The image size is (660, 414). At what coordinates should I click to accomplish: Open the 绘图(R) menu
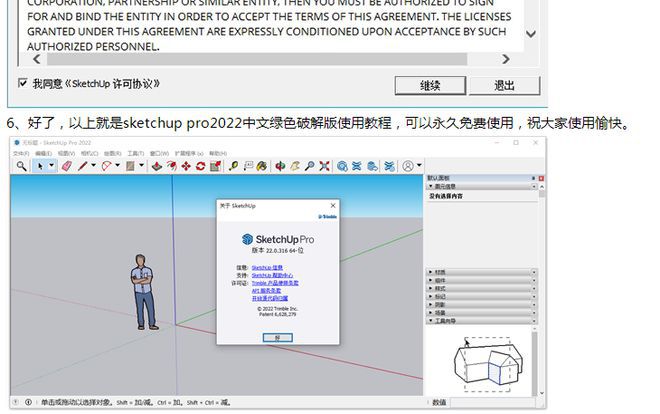point(112,154)
